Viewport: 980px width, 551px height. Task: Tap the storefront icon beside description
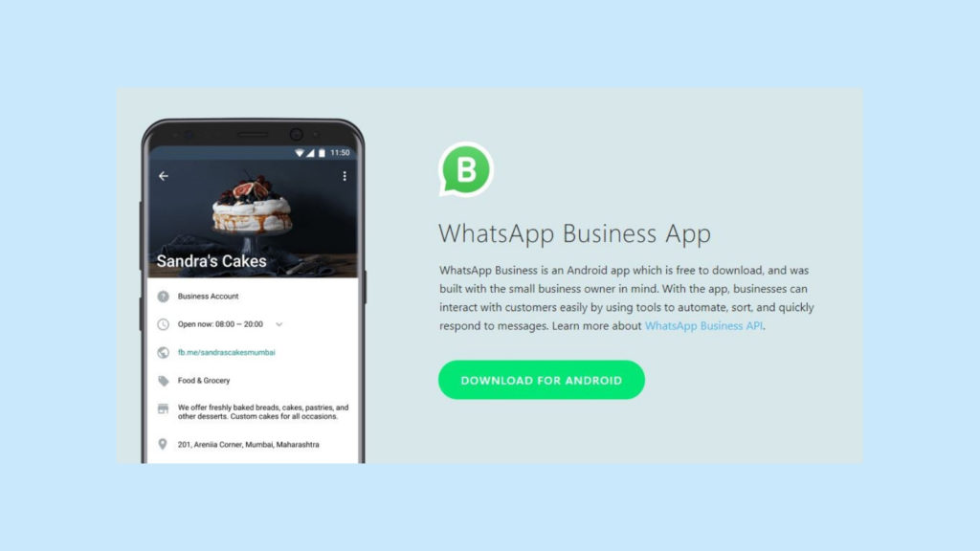pos(163,408)
